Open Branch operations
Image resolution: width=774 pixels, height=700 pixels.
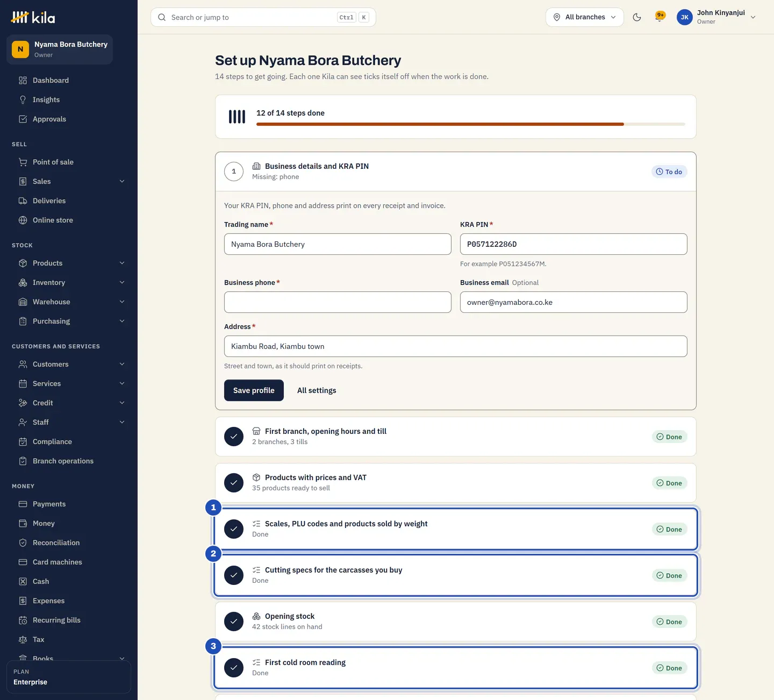(69, 461)
